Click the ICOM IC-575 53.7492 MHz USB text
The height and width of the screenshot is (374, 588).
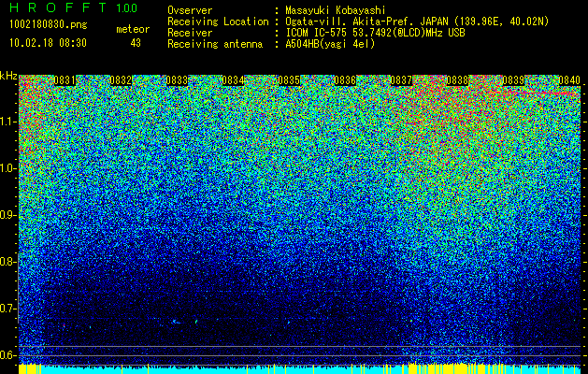(375, 33)
